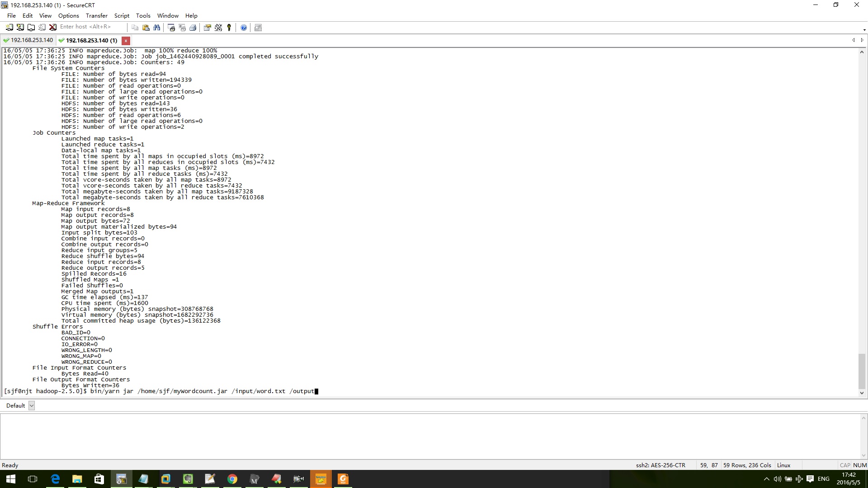
Task: Open the Edit menu
Action: pos(28,15)
